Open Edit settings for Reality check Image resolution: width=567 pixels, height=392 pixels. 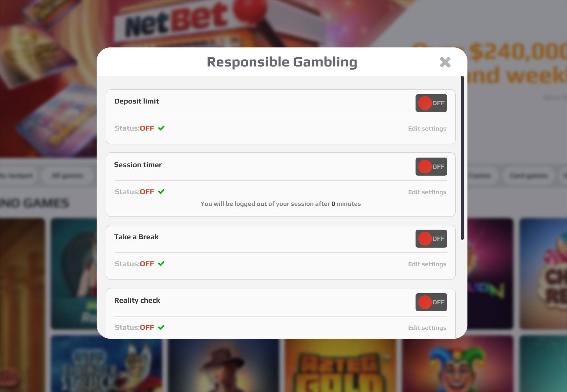(427, 328)
